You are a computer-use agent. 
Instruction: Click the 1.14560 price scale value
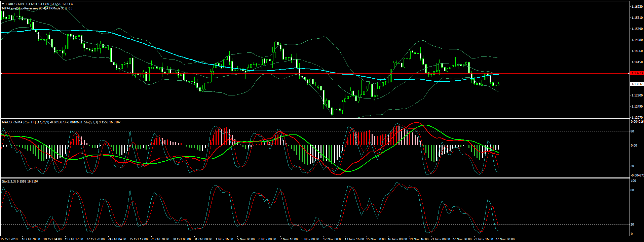pos(637,51)
